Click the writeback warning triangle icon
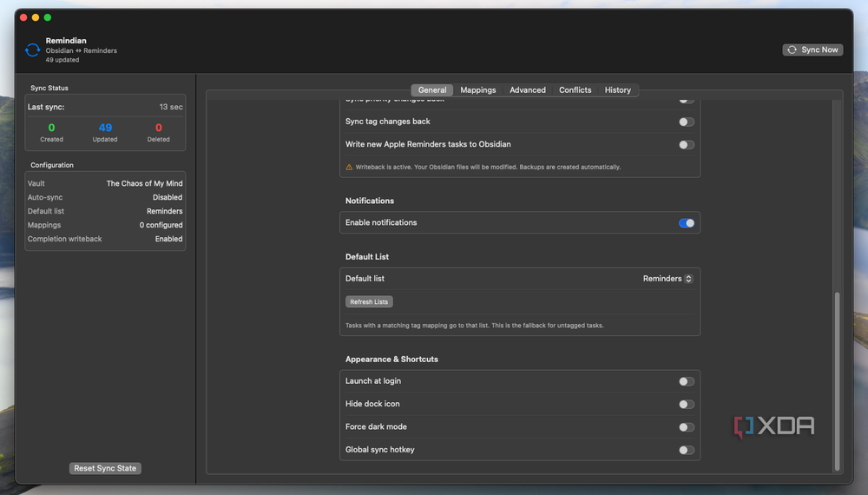This screenshot has height=495, width=868. point(349,168)
